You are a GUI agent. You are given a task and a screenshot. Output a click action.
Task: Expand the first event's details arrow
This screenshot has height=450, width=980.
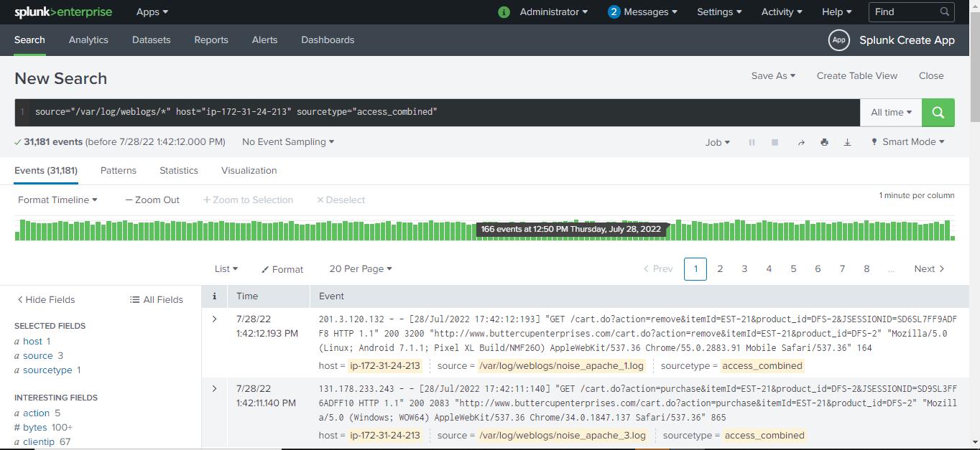214,318
